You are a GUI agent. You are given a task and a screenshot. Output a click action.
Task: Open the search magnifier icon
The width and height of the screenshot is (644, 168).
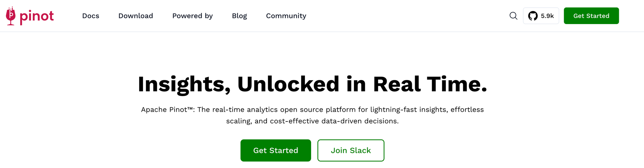coord(513,16)
